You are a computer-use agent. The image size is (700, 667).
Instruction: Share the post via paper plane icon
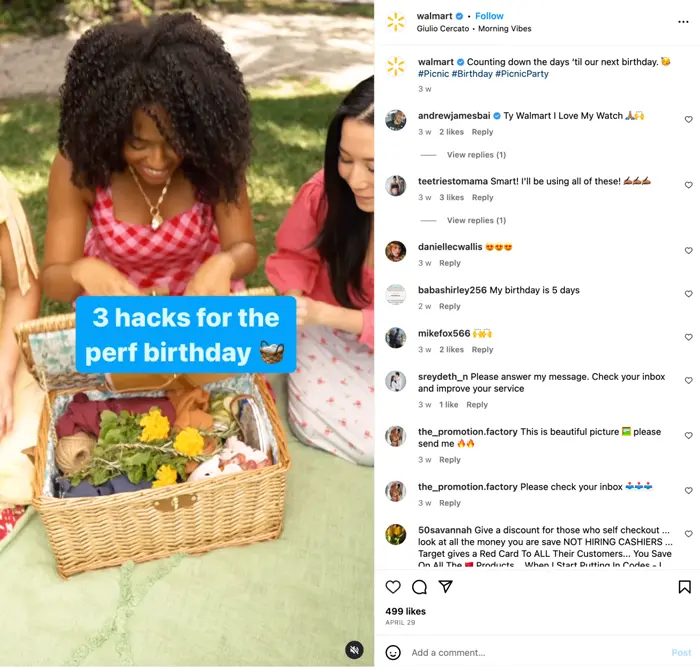tap(446, 586)
